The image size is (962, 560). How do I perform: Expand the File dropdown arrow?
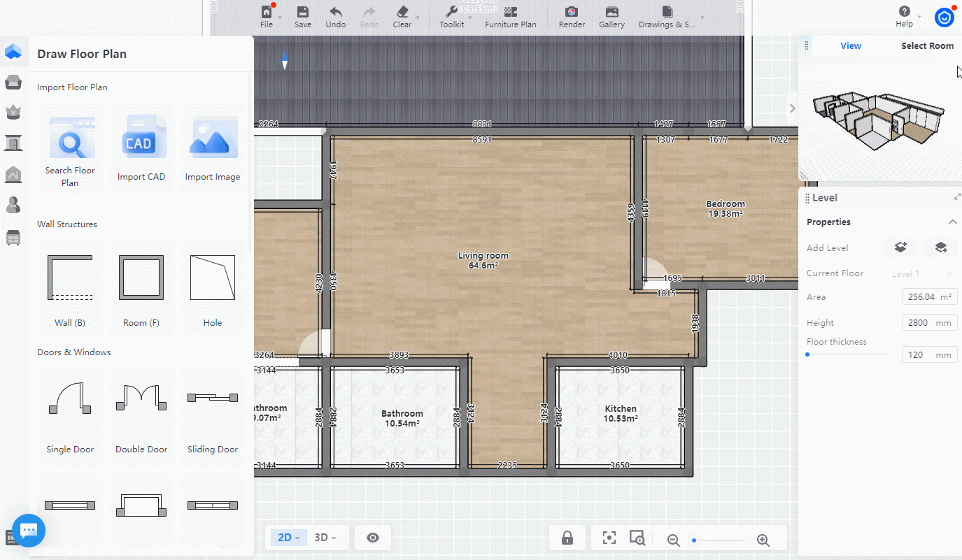280,17
